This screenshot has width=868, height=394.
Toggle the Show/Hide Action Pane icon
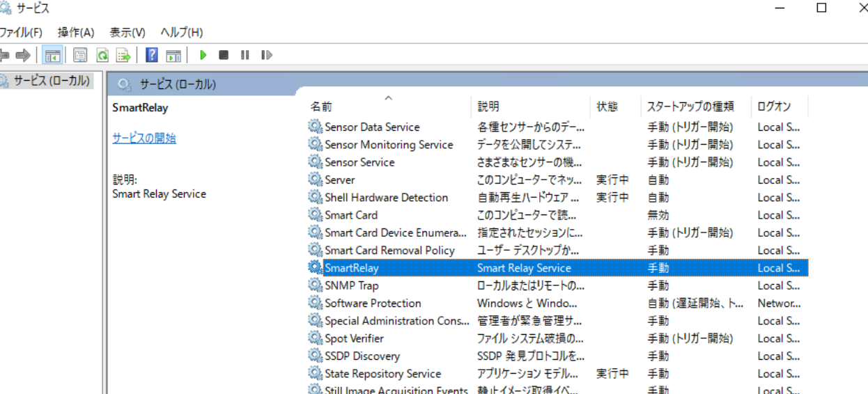coord(173,55)
